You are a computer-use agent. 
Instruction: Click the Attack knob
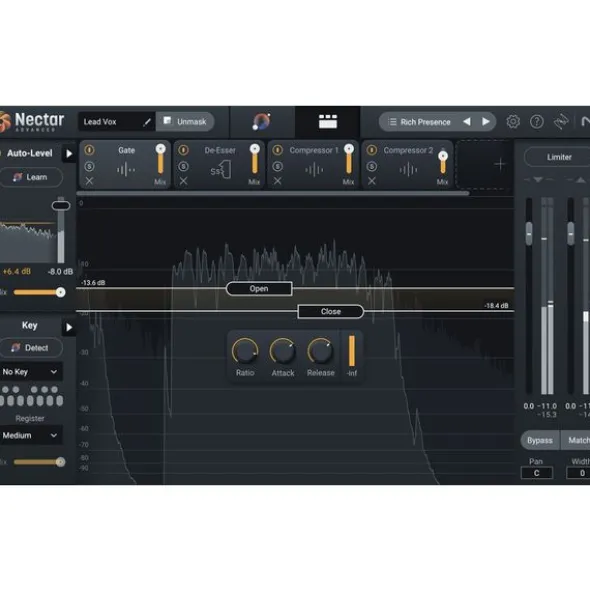283,351
